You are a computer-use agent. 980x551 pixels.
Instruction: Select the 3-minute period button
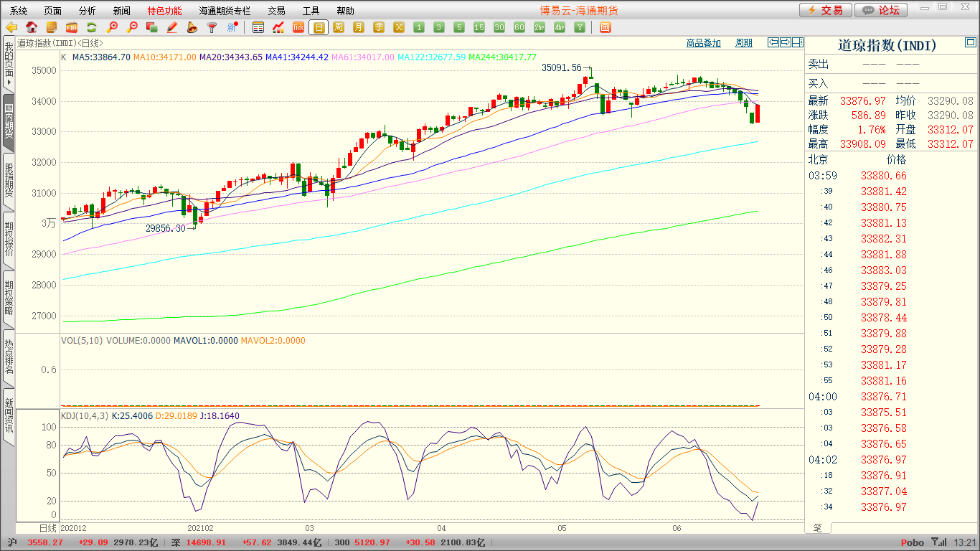[x=439, y=27]
